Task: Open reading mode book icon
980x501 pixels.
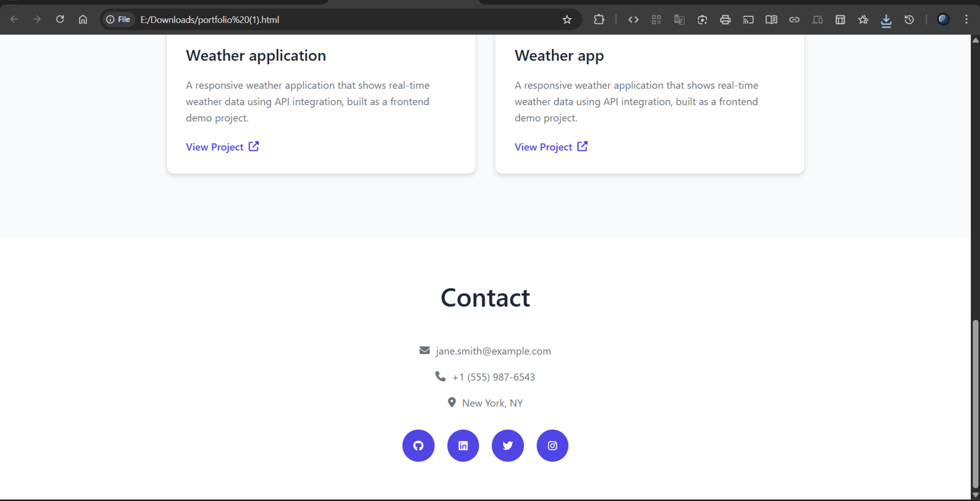Action: tap(771, 20)
